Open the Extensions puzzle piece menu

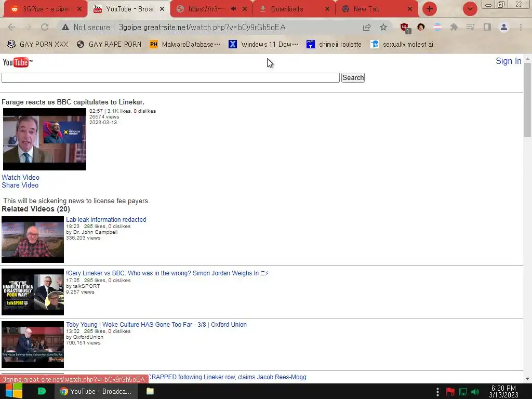454,27
